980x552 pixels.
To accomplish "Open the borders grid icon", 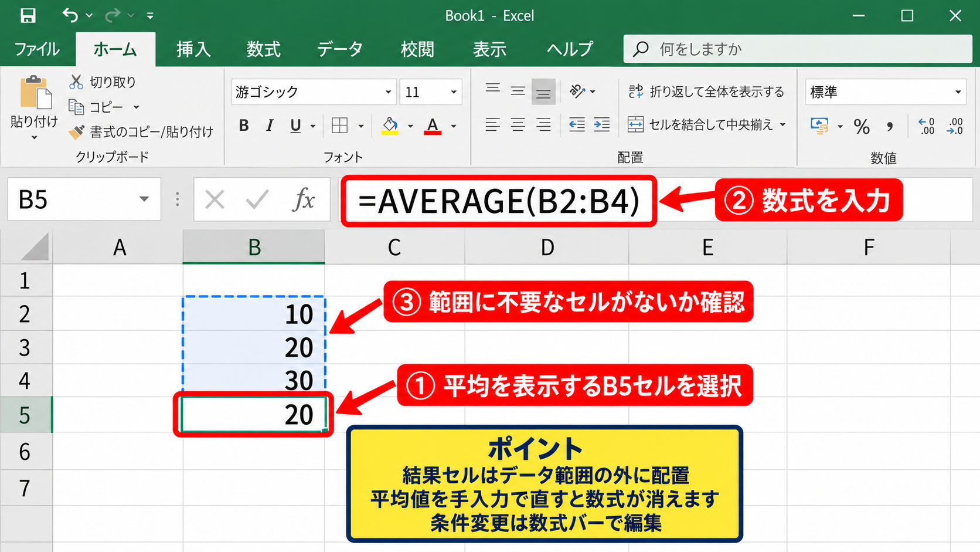I will pyautogui.click(x=340, y=126).
